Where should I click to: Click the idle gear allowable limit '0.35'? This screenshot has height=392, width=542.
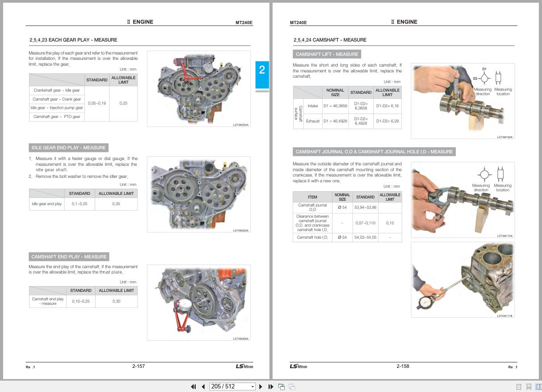coord(116,204)
